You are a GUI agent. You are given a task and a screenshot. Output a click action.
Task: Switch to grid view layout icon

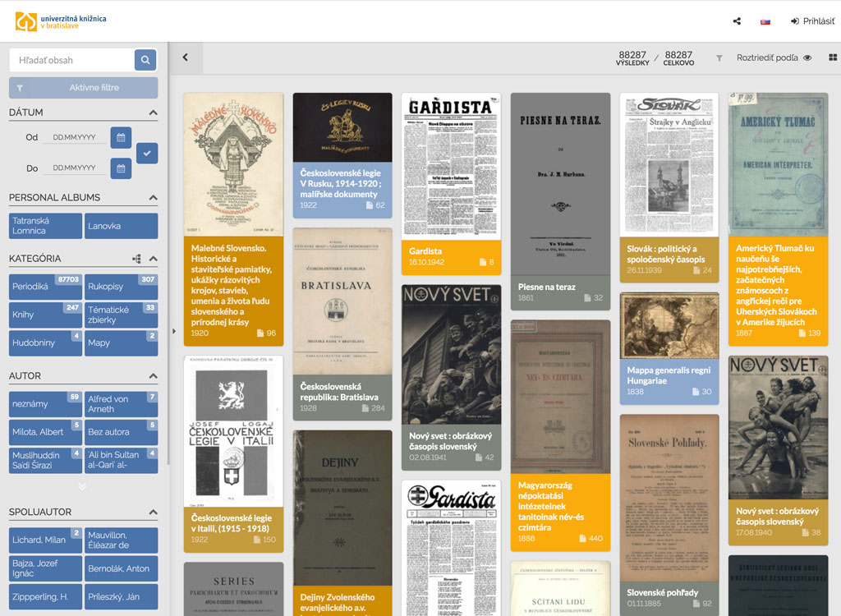coord(833,57)
